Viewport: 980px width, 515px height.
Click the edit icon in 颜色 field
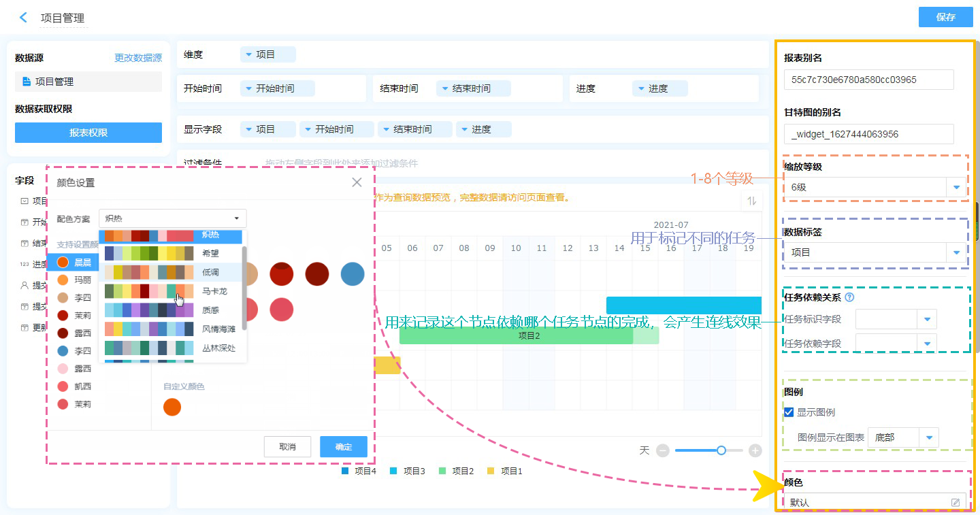[955, 503]
